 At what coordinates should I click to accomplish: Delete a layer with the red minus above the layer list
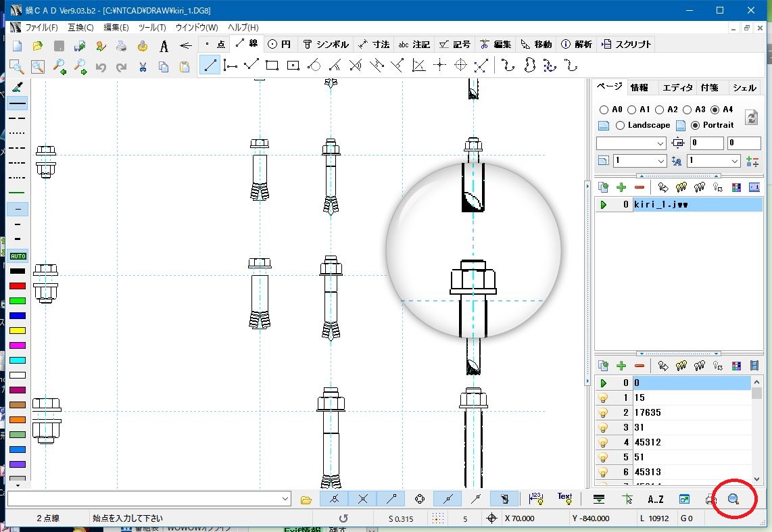click(x=640, y=365)
